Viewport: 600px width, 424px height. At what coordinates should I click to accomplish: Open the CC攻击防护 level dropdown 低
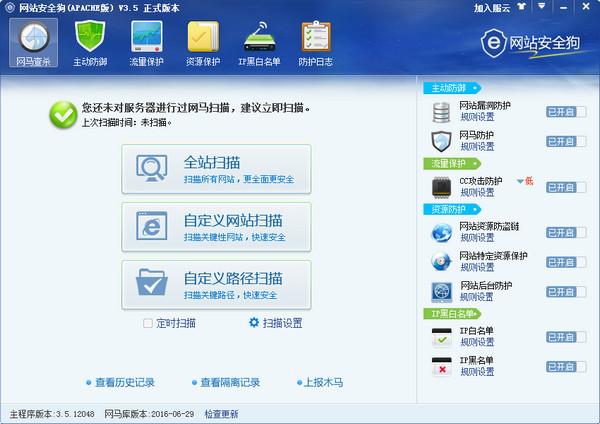(x=525, y=181)
